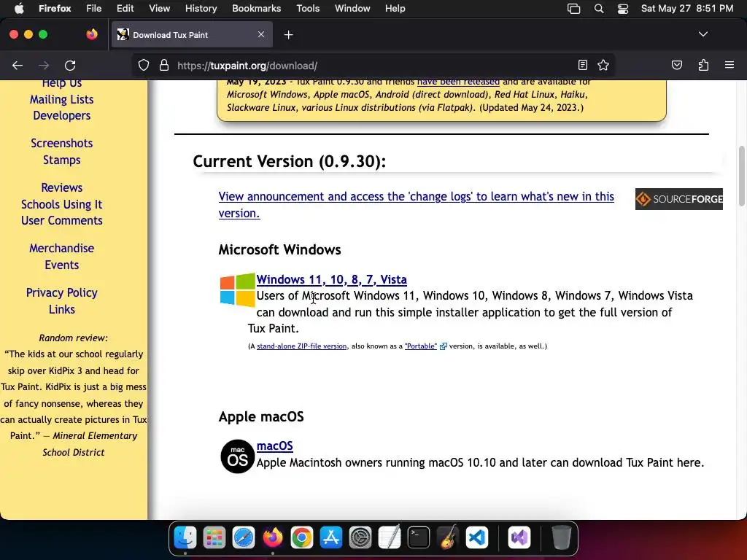Open the Reviews sidebar link

click(x=61, y=187)
